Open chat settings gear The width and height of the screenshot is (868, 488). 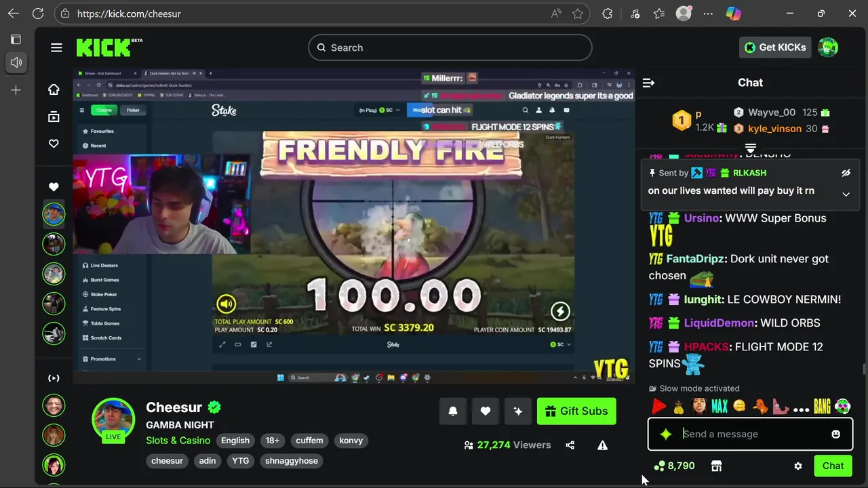(x=798, y=466)
